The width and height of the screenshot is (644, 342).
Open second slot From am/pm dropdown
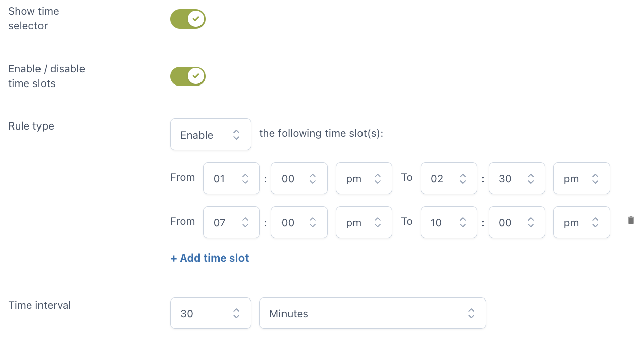(x=364, y=222)
